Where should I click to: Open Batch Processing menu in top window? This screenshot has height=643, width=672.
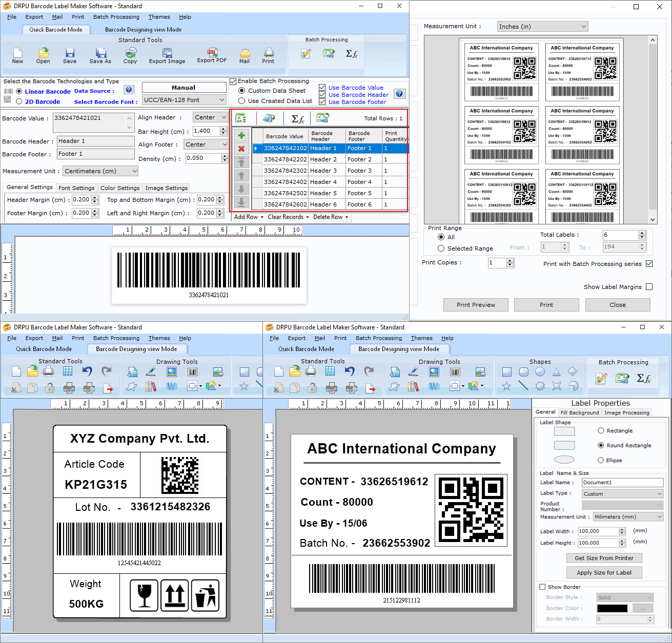116,17
